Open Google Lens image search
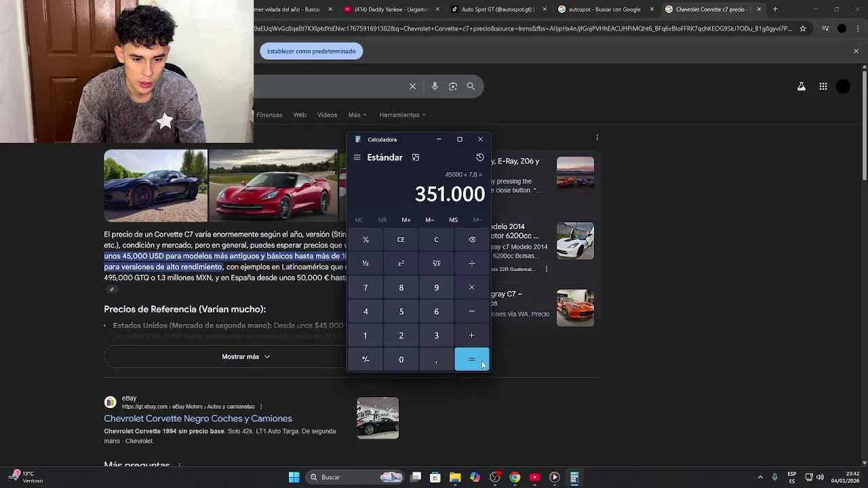Image resolution: width=868 pixels, height=488 pixels. pyautogui.click(x=453, y=86)
